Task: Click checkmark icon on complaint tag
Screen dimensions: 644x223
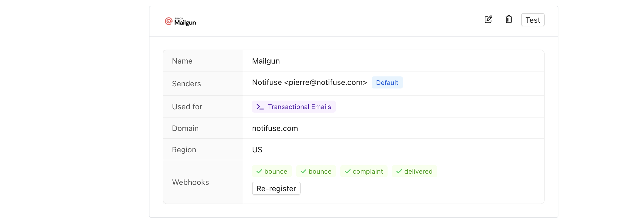Action: [348, 171]
